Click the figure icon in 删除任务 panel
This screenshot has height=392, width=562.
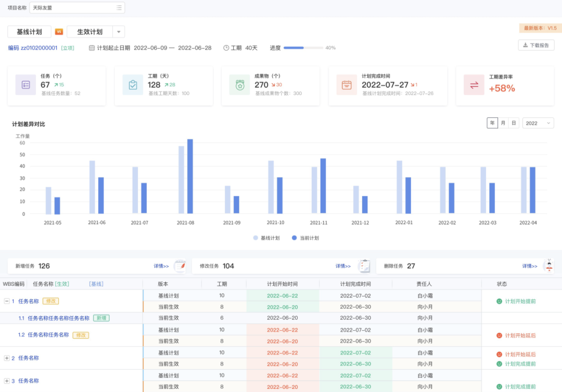(549, 266)
